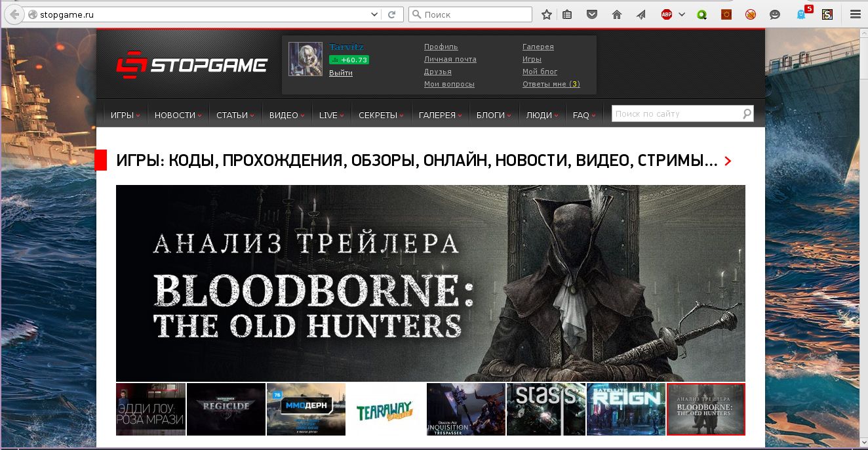Viewport: 868px width, 450px height.
Task: Click the Поиск по сайту field
Action: (677, 113)
